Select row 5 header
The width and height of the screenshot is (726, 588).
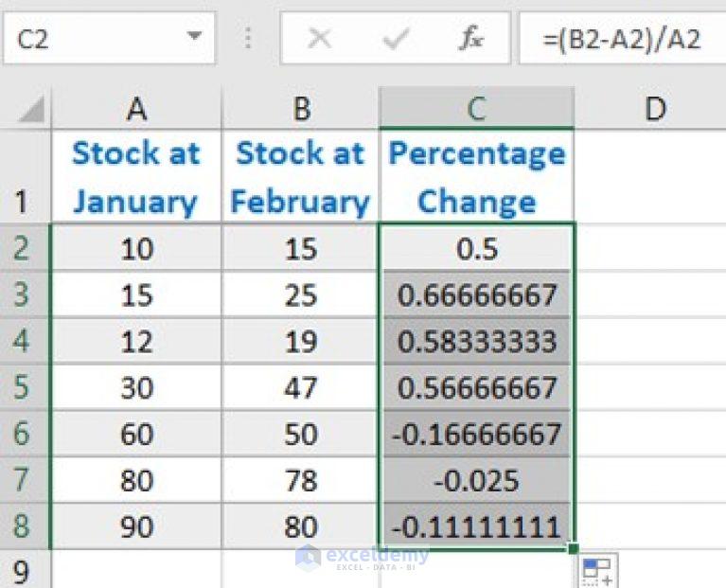(x=26, y=387)
